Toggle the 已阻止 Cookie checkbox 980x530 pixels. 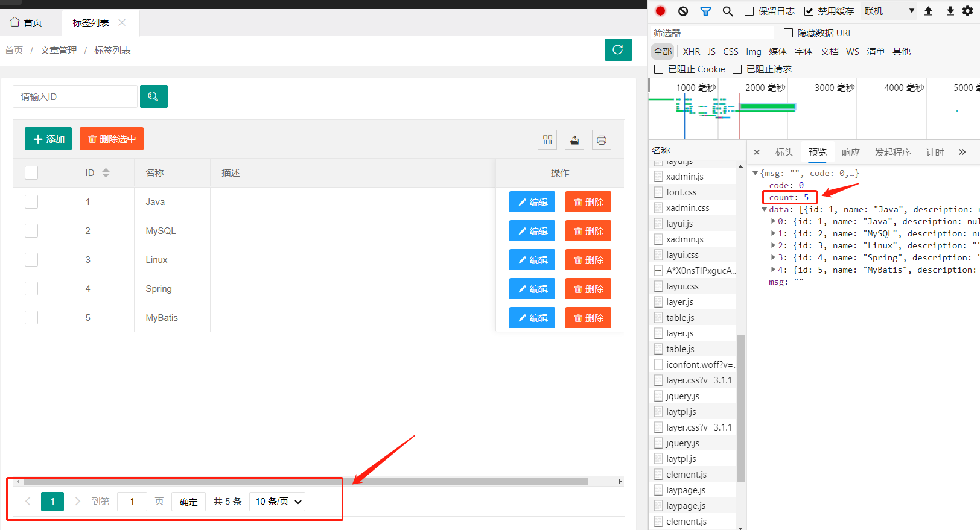coord(659,69)
